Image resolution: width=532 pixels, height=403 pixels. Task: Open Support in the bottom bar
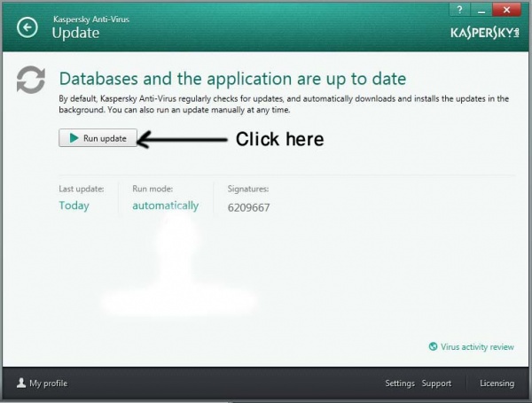[436, 384]
